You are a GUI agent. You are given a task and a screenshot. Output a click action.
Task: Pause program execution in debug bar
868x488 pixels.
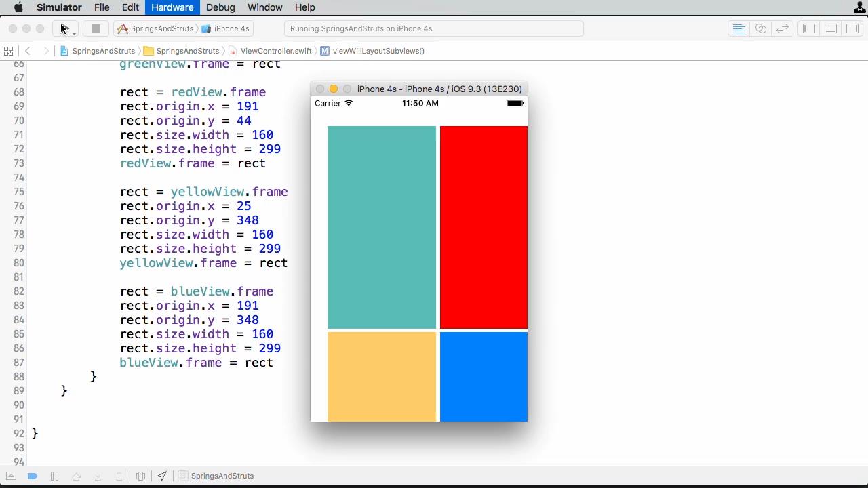54,476
